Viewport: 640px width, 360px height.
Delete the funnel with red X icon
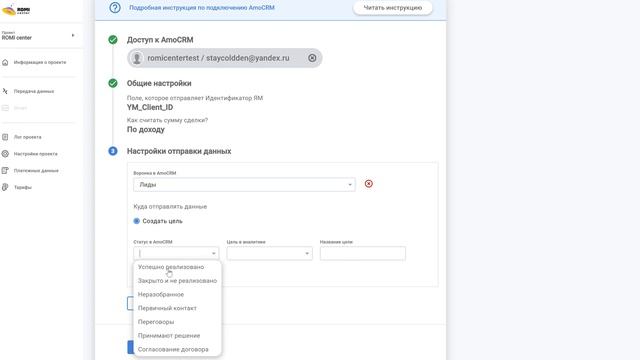click(369, 184)
